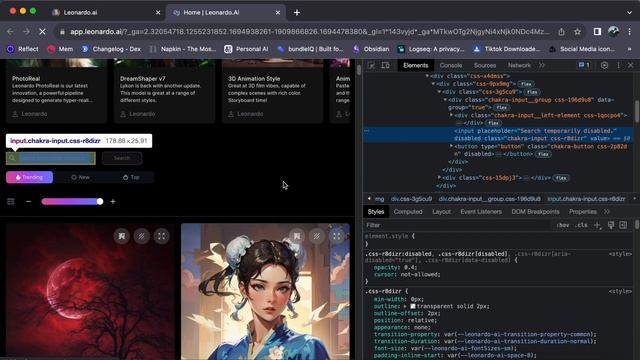Viewport: 640px width, 360px height.
Task: Collapse the css-x4dmss div node
Action: tap(427, 76)
